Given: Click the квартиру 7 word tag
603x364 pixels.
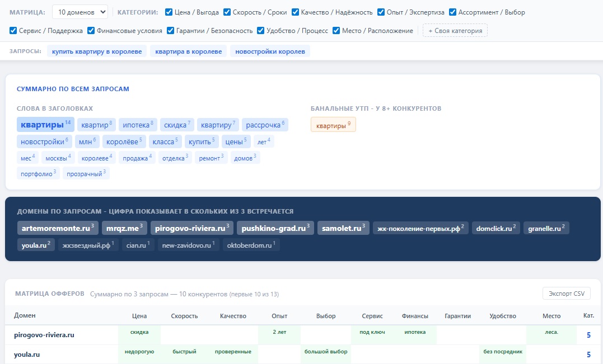Looking at the screenshot, I should pos(218,125).
